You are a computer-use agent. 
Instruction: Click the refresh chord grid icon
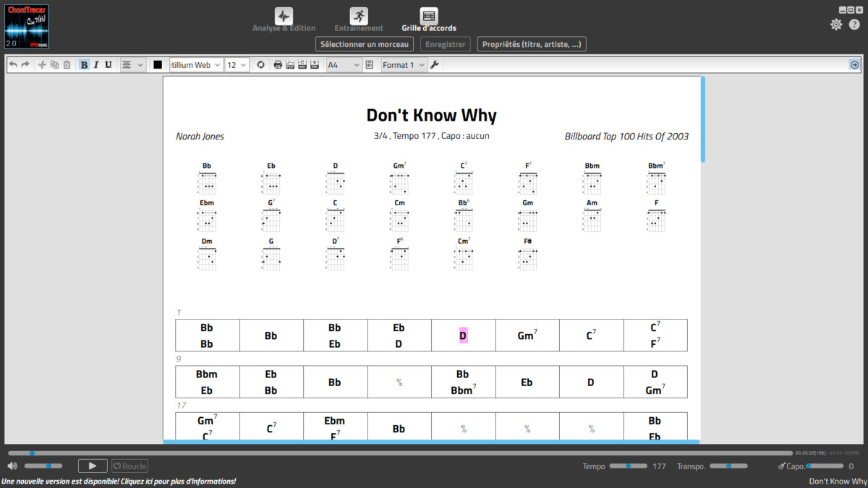261,65
